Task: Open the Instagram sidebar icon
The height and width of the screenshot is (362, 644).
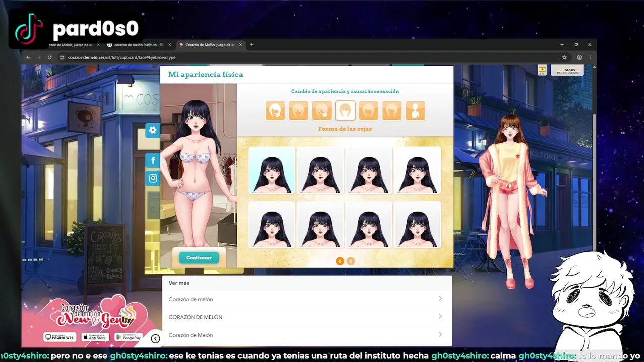Action: point(153,178)
